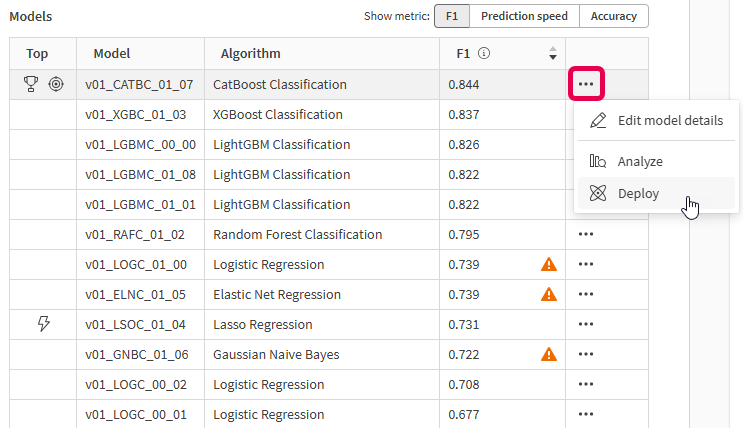Screen dimensions: 743x428
Task: Open the options menu for the Random Forest Classification row
Action: click(586, 234)
